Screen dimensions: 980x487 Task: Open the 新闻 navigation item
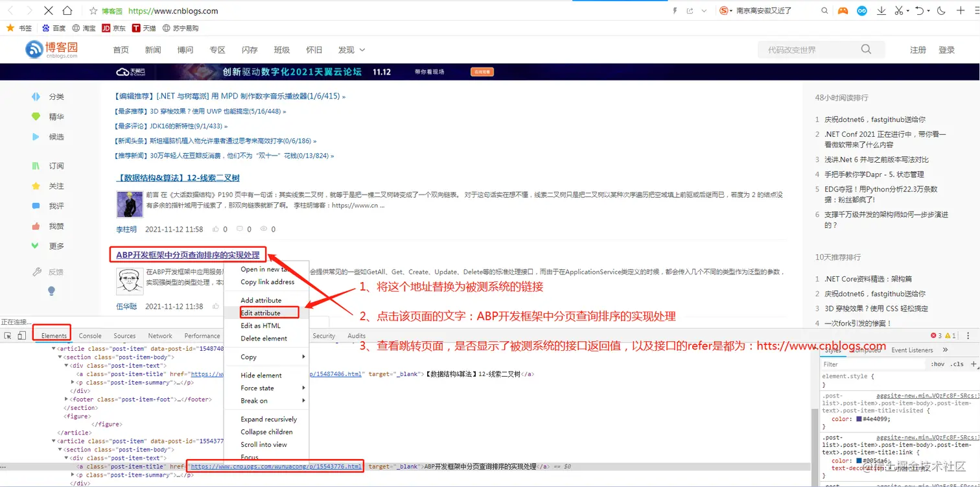153,50
